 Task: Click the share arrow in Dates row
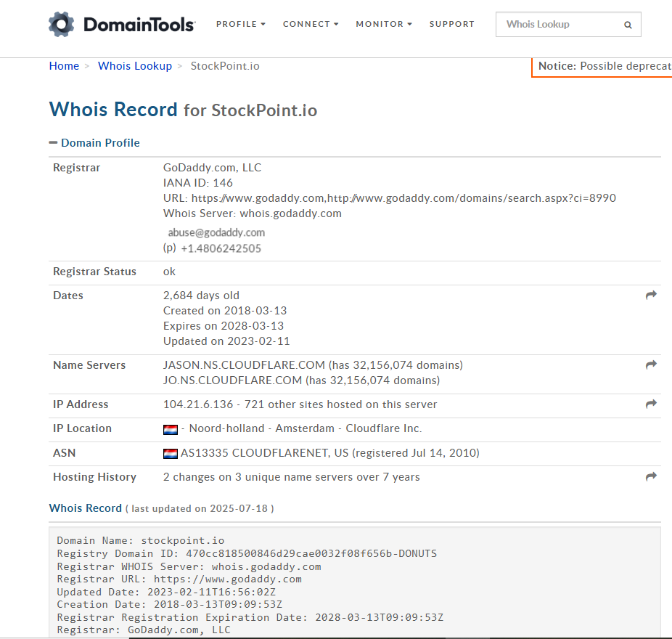pos(651,295)
